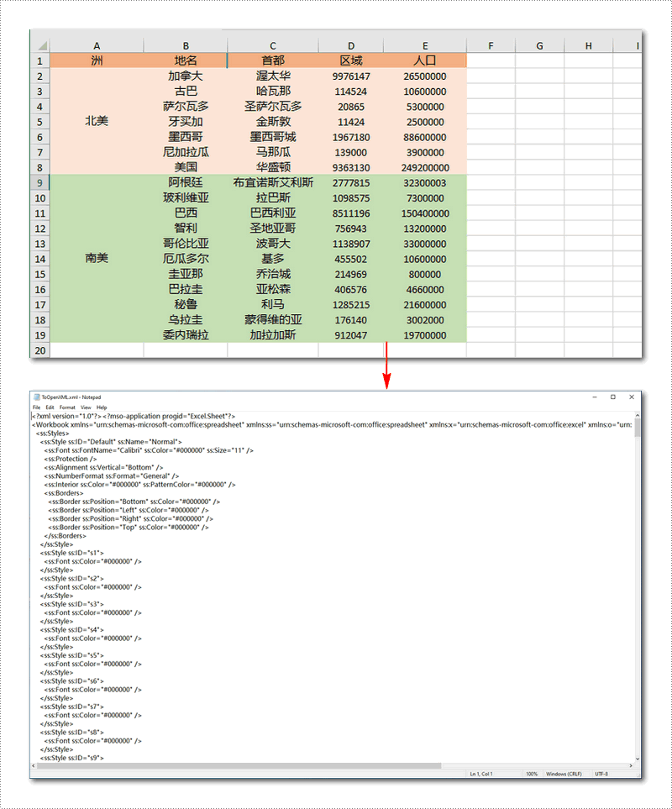Click the Select All corner of the spreadsheet
The image size is (672, 809).
click(40, 45)
